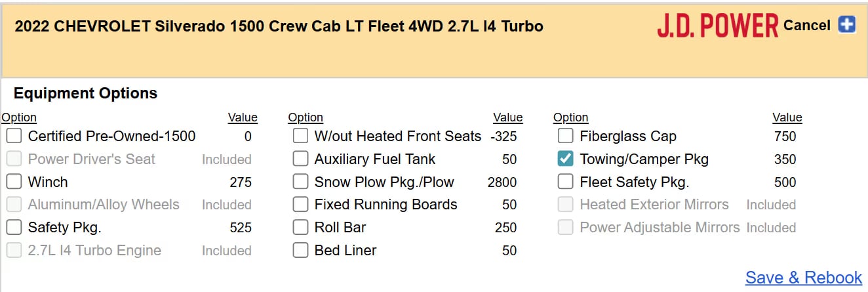
Task: Click the Cancel button
Action: click(806, 26)
